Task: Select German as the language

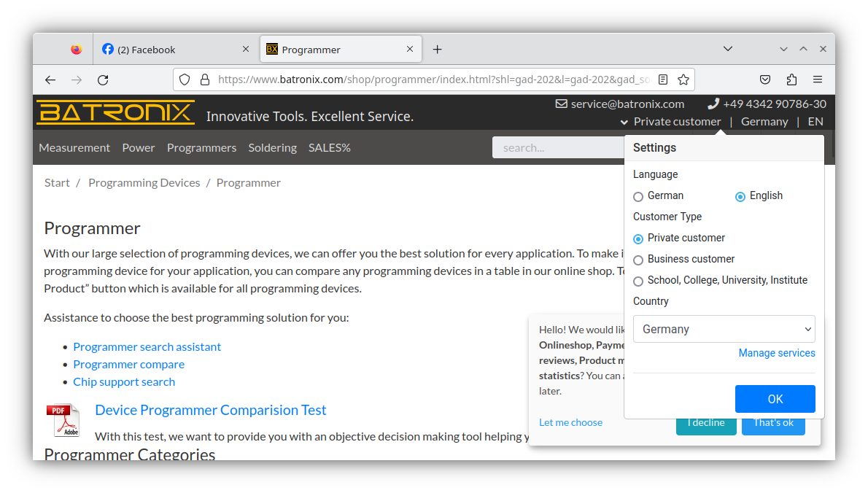Action: [638, 195]
